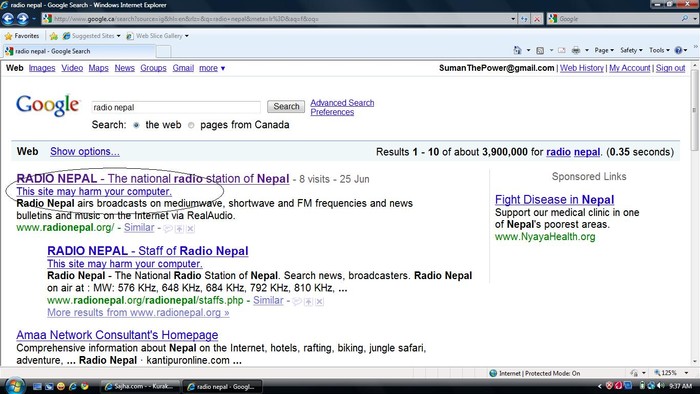Open Google News link
700x394 pixels.
(125, 68)
